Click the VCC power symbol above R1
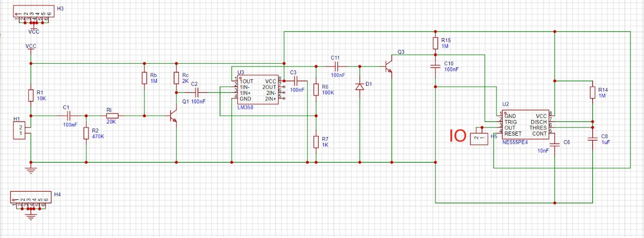Viewport: 644px width, 238px height. [x=31, y=47]
